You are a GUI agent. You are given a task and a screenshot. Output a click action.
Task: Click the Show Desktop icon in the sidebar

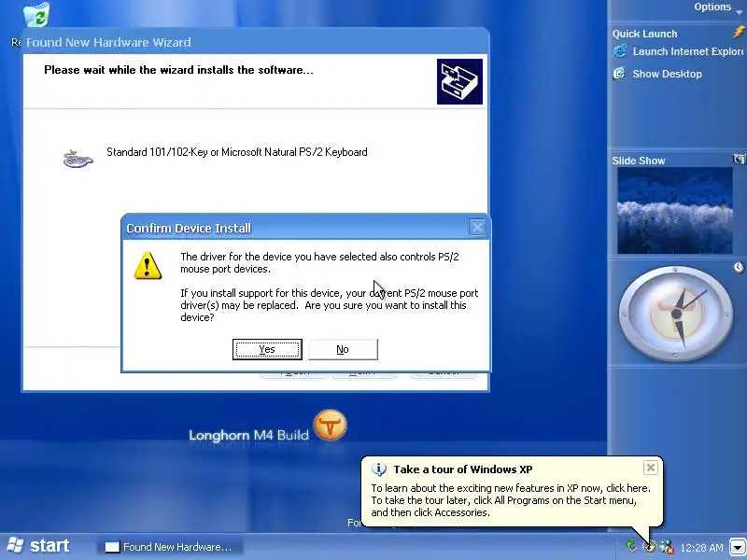(x=619, y=74)
